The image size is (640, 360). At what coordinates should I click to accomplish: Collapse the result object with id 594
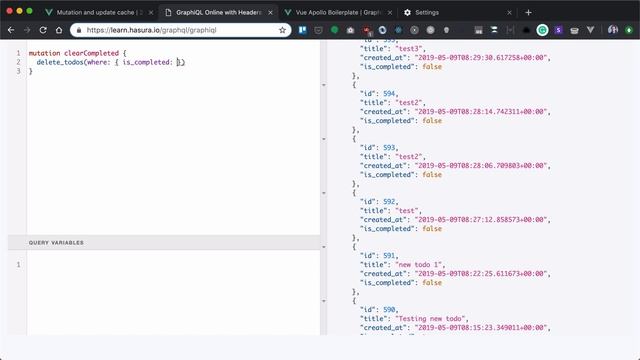(x=324, y=85)
